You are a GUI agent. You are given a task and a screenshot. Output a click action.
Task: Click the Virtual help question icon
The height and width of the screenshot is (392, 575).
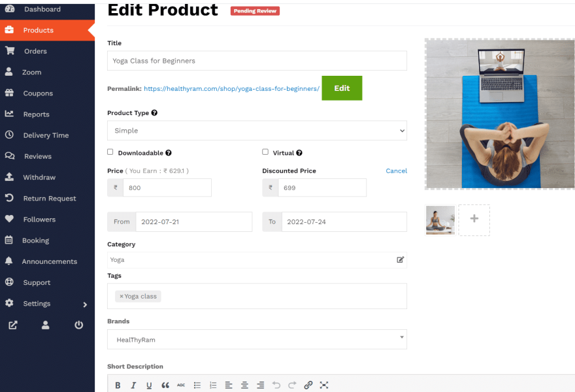pyautogui.click(x=299, y=153)
